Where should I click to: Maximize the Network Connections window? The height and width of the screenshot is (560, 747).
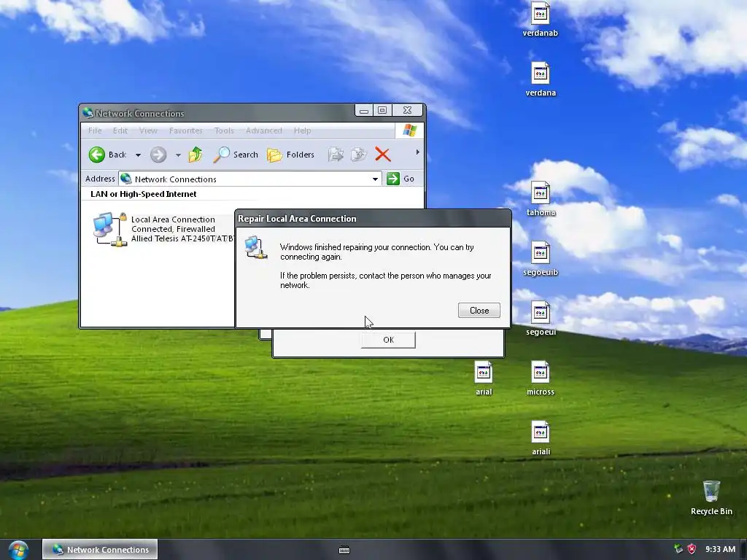pos(382,111)
